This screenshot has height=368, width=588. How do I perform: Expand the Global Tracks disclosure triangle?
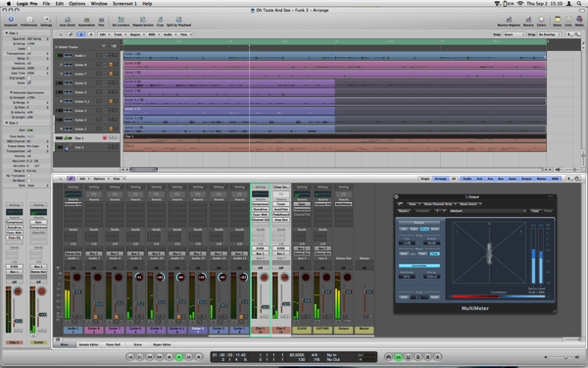tap(56, 47)
